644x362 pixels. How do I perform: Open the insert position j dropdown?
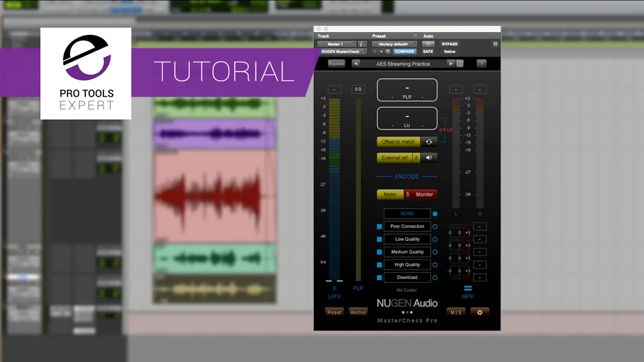(x=362, y=44)
